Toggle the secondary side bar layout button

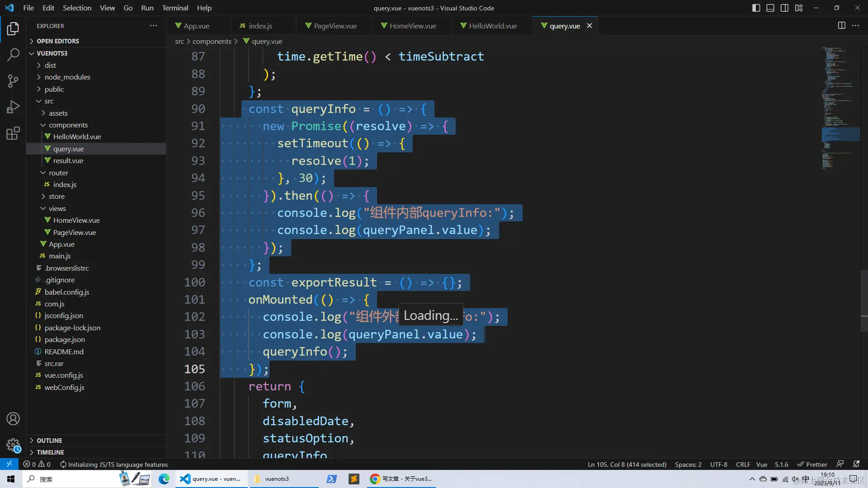pos(784,8)
